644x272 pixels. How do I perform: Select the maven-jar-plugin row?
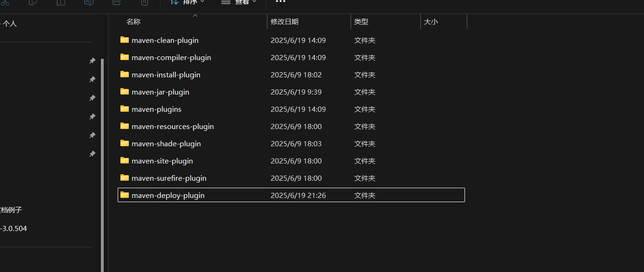coord(160,92)
